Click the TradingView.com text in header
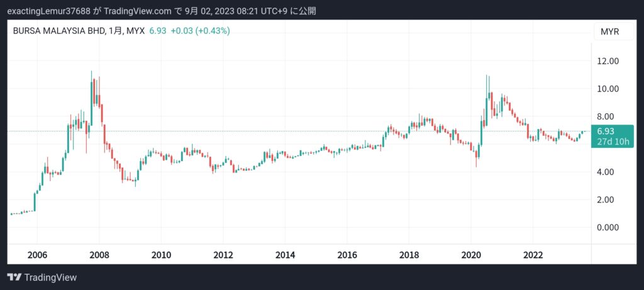This screenshot has width=644, height=290. pyautogui.click(x=138, y=11)
